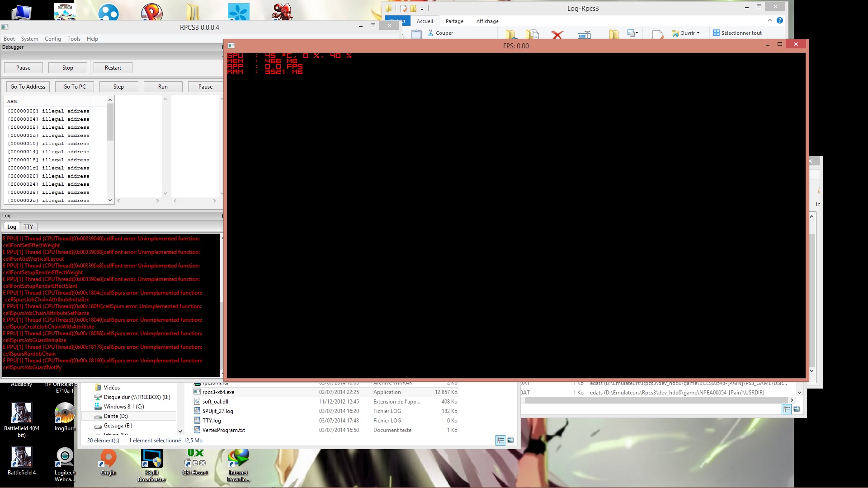The height and width of the screenshot is (488, 868).
Task: Open the quick access toolbar dropdown
Action: 422,9
